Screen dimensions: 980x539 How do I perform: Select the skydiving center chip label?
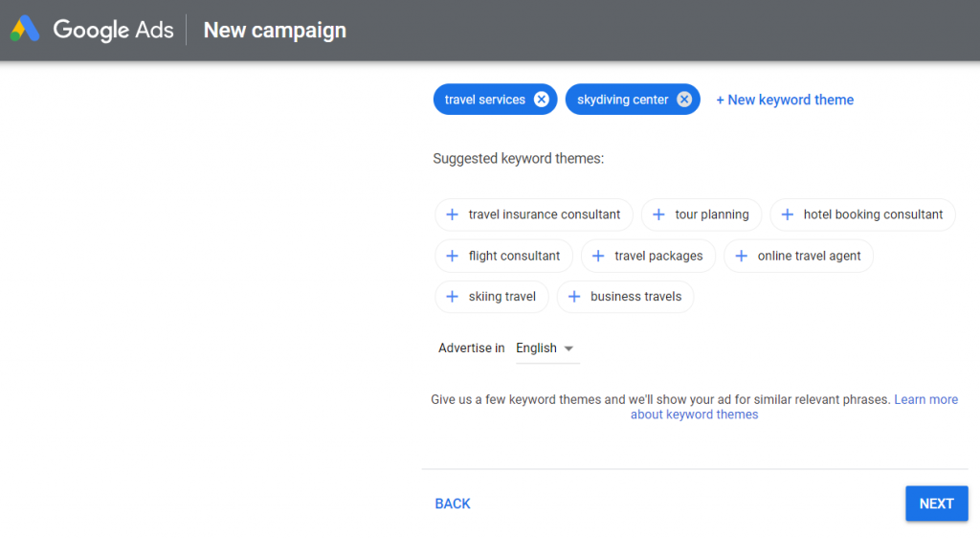click(622, 100)
